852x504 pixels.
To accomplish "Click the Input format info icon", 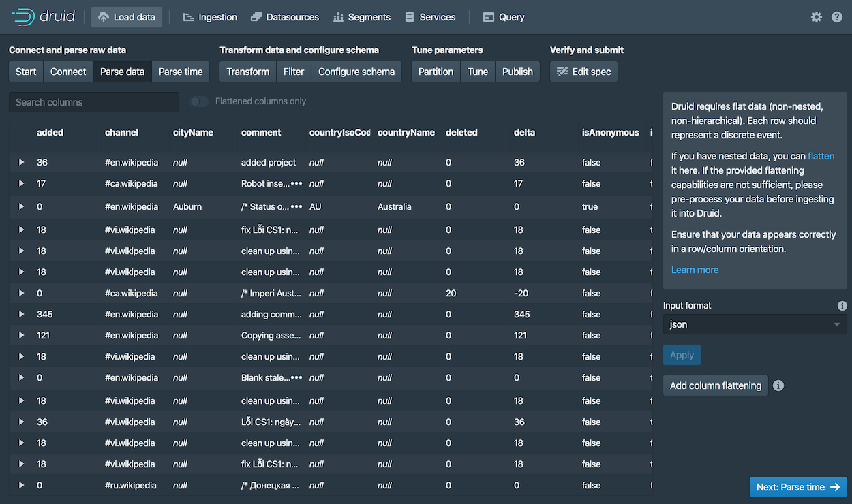I will coord(842,305).
